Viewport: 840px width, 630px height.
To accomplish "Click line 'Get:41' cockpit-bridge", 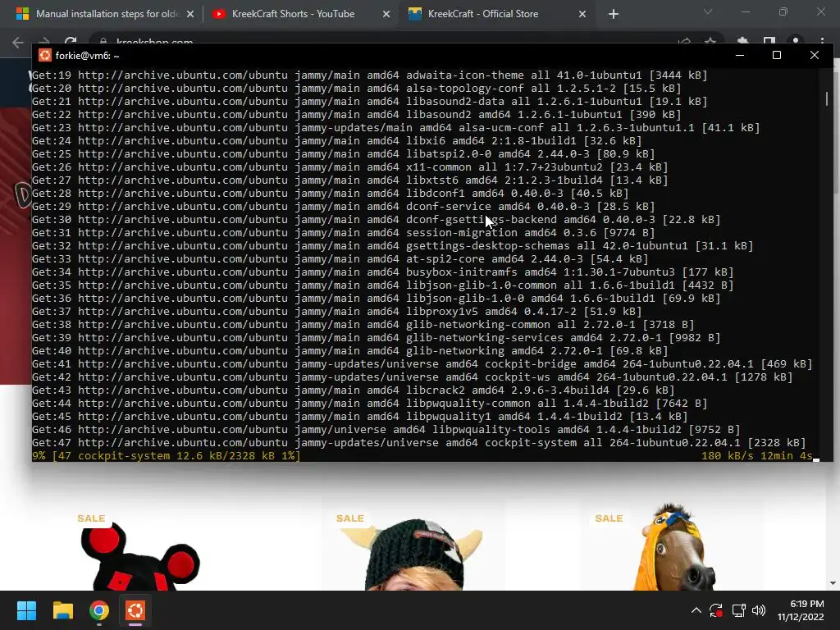I will point(422,363).
